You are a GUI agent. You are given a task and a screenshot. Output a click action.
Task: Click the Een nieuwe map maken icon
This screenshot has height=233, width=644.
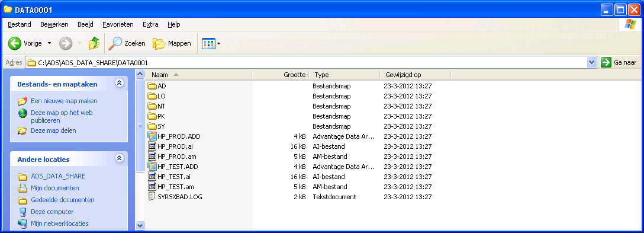(x=22, y=101)
